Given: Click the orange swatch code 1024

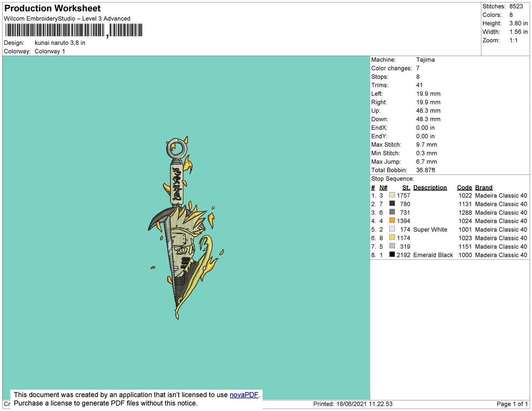Looking at the screenshot, I should pos(392,221).
